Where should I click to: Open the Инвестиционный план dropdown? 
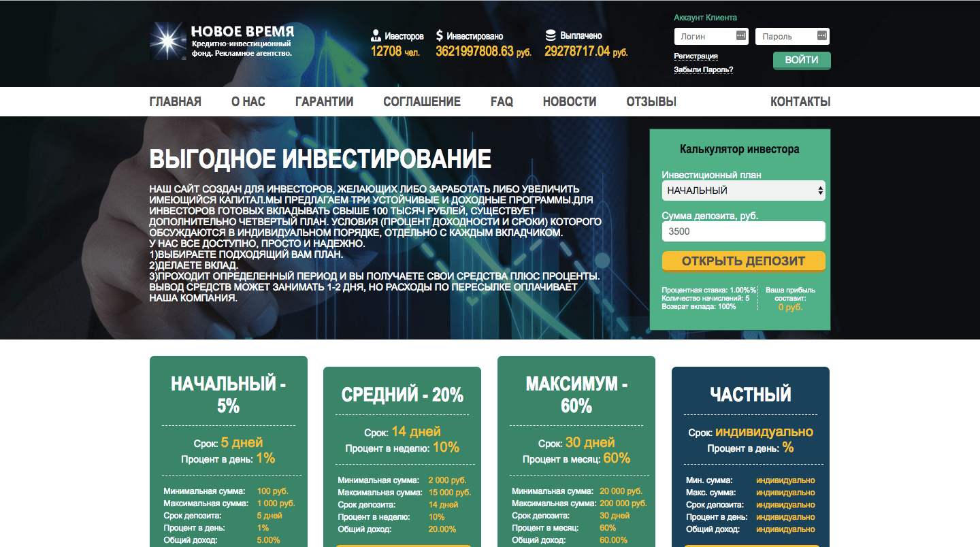(x=743, y=190)
